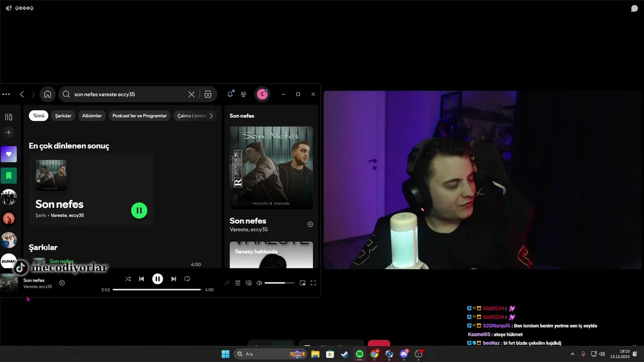Pause playback in the player bar
The width and height of the screenshot is (644, 362).
click(157, 279)
